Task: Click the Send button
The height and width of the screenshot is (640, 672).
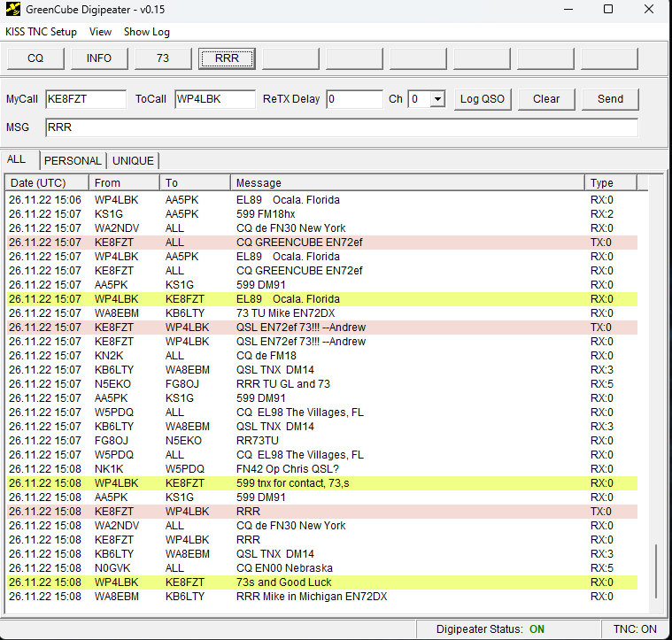Action: click(610, 99)
